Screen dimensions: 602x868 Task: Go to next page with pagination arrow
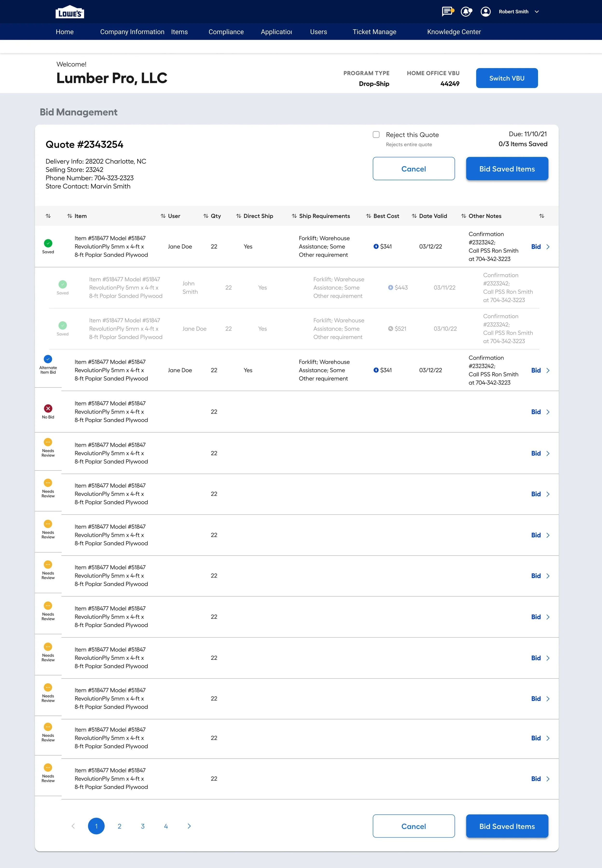(189, 826)
